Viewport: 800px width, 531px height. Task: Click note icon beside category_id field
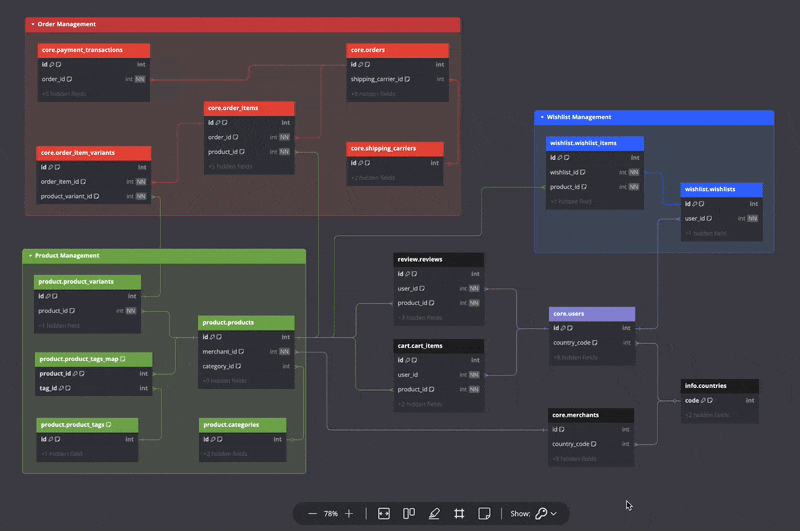[238, 366]
